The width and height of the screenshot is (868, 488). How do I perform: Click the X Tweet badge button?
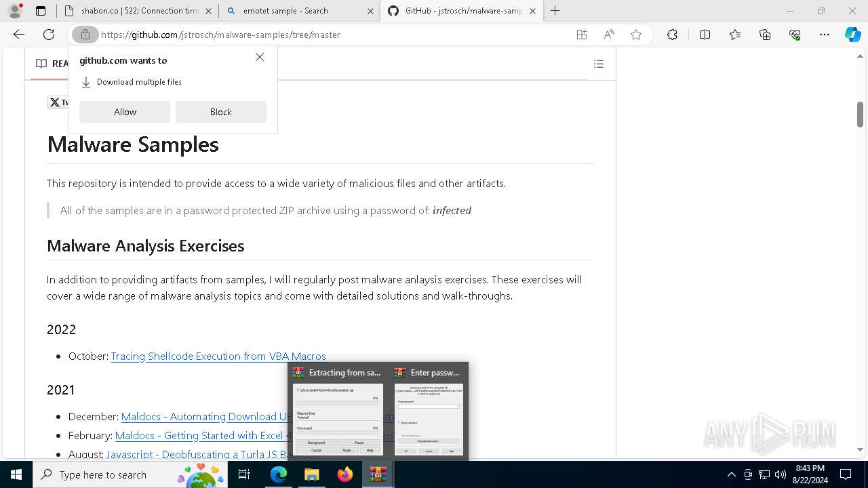pos(58,102)
